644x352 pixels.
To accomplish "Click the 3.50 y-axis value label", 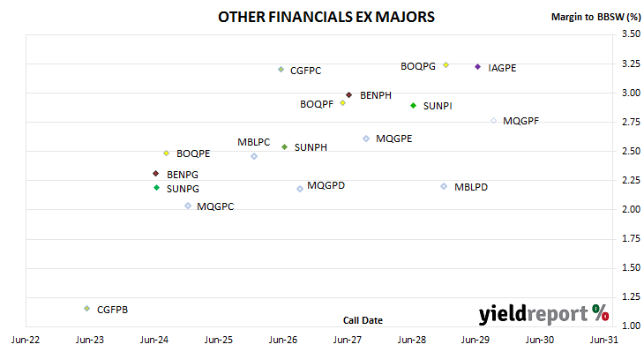I will (631, 34).
